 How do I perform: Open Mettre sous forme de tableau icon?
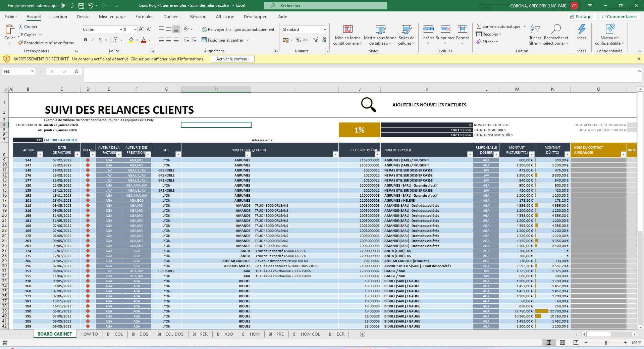(380, 29)
